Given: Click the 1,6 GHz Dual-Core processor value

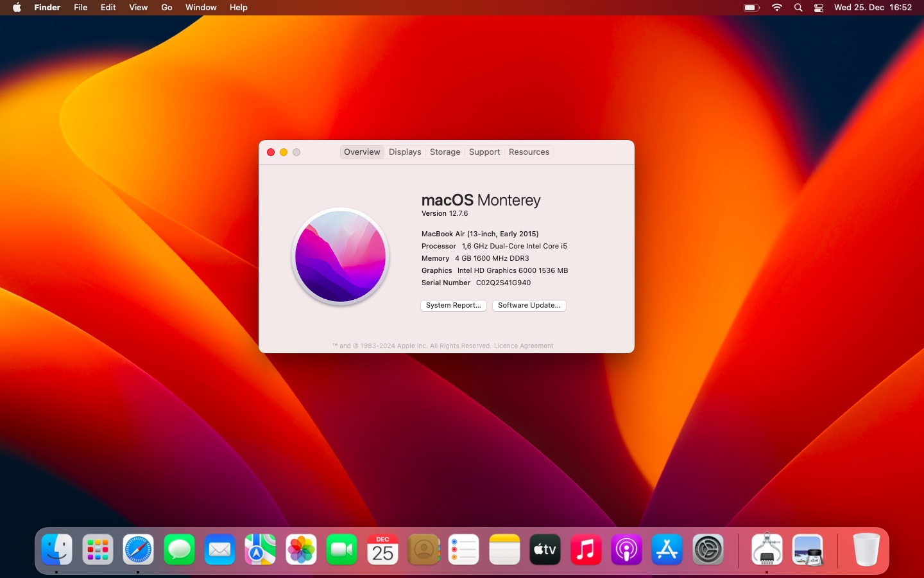Looking at the screenshot, I should 515,247.
